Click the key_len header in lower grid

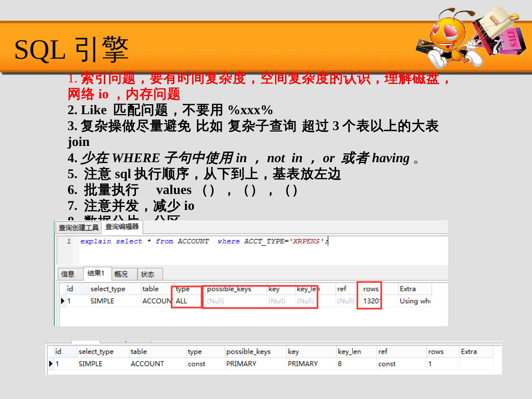click(x=349, y=352)
